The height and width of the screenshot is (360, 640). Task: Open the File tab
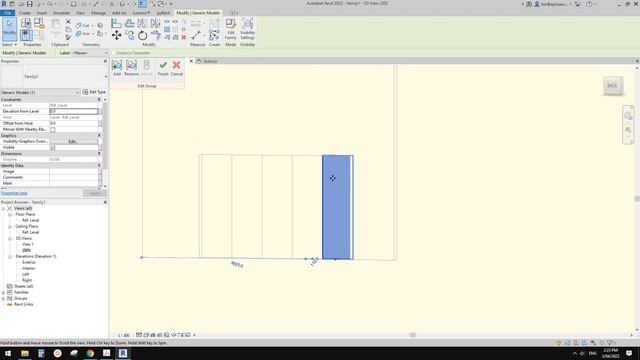point(8,13)
